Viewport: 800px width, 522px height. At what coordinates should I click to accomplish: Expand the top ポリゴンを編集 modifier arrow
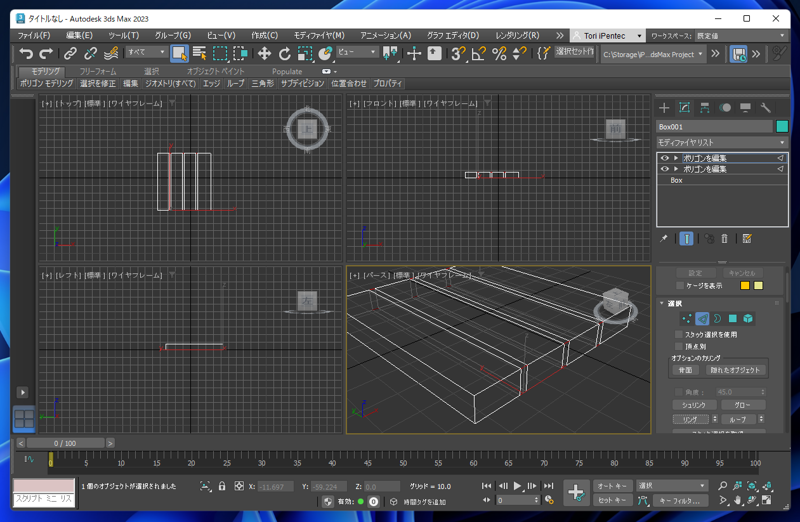(x=676, y=158)
